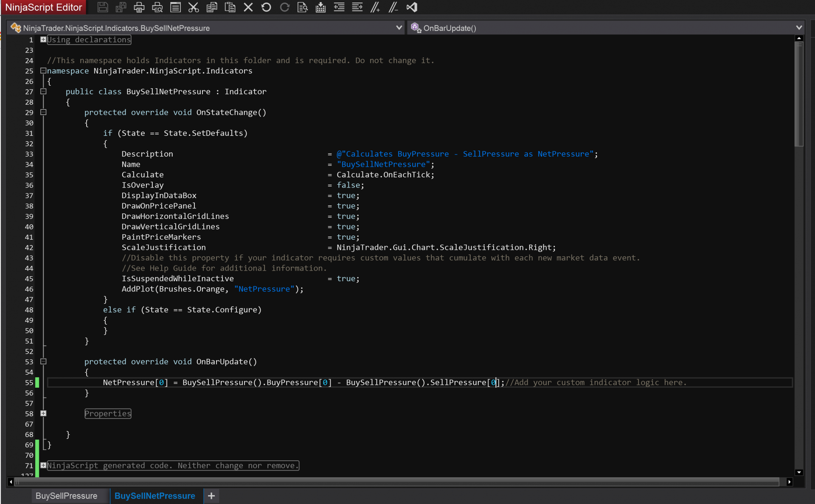Expand the Using declarations region

tap(43, 39)
